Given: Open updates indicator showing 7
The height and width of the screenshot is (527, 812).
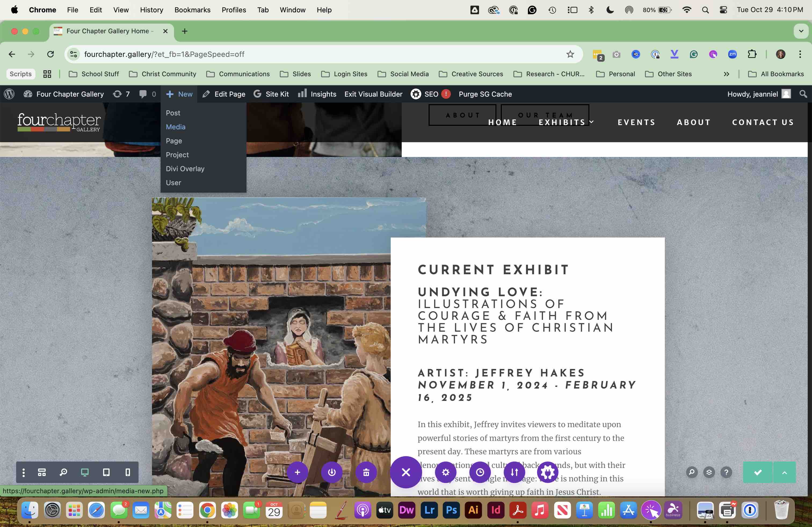Looking at the screenshot, I should tap(121, 94).
